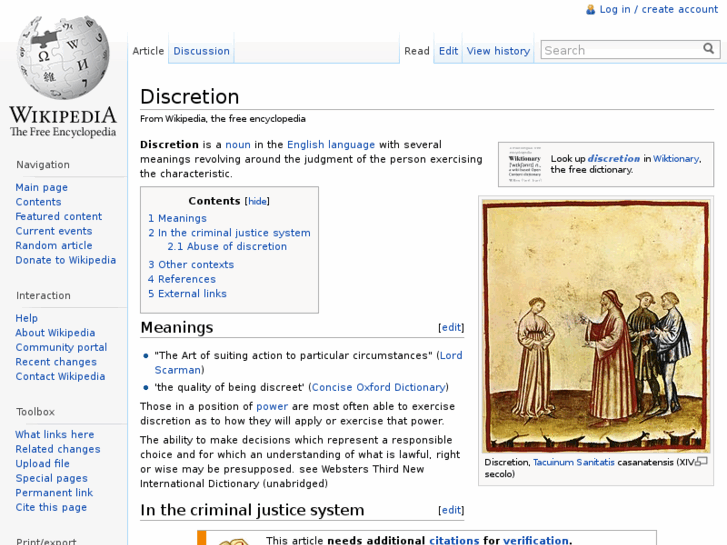Hide the Contents table
This screenshot has width=727, height=545.
(x=257, y=201)
